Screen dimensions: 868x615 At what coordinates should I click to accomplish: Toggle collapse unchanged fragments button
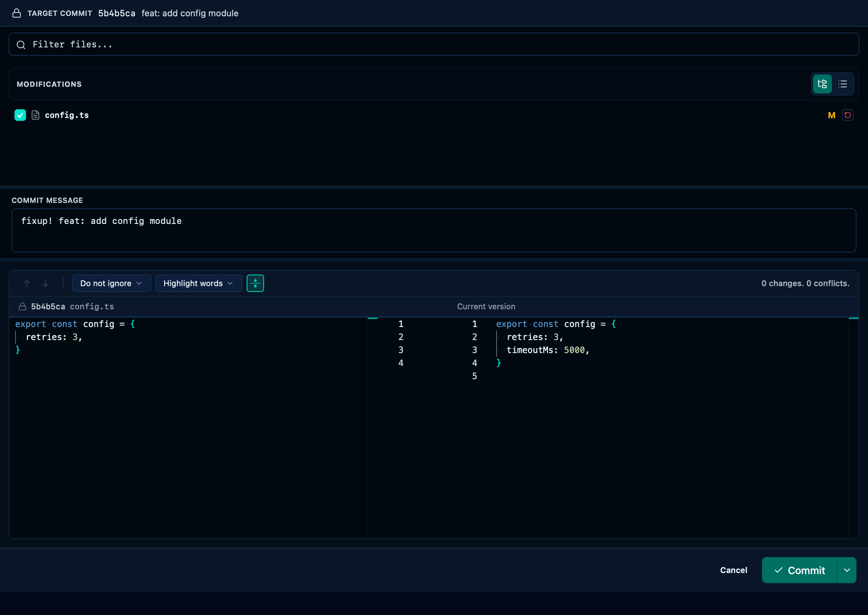point(255,283)
